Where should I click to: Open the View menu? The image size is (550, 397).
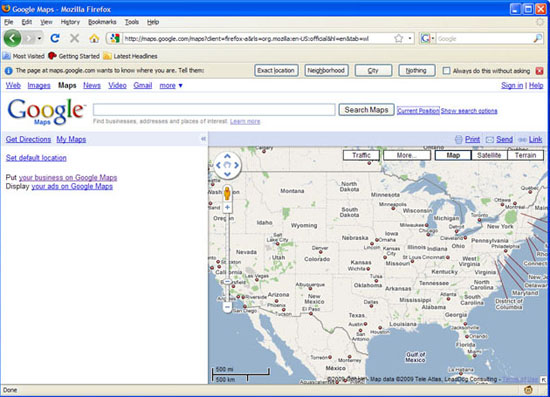[x=46, y=22]
